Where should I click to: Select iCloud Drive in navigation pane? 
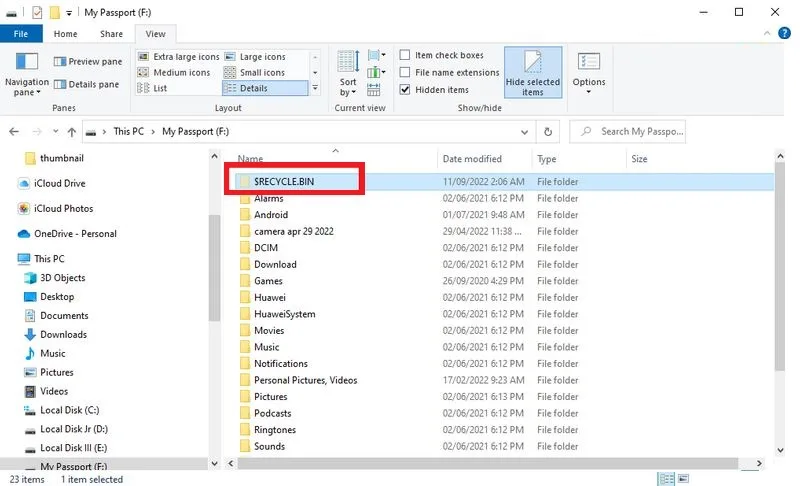[x=59, y=184]
